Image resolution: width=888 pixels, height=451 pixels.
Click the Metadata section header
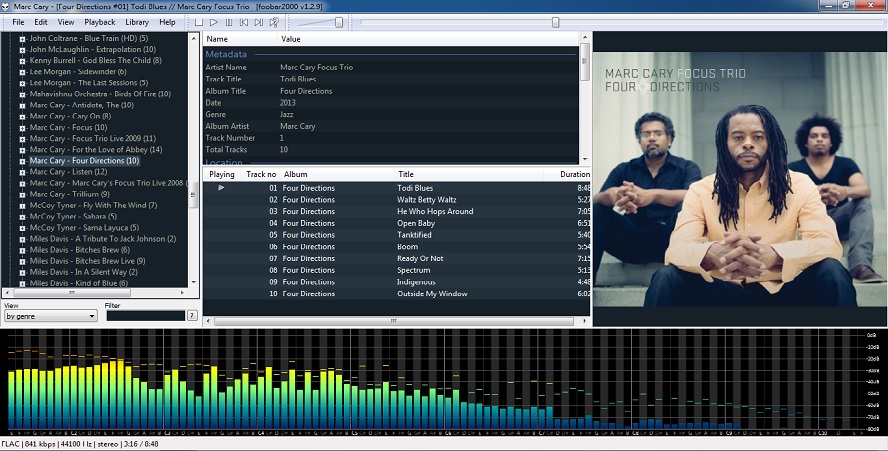tap(226, 54)
